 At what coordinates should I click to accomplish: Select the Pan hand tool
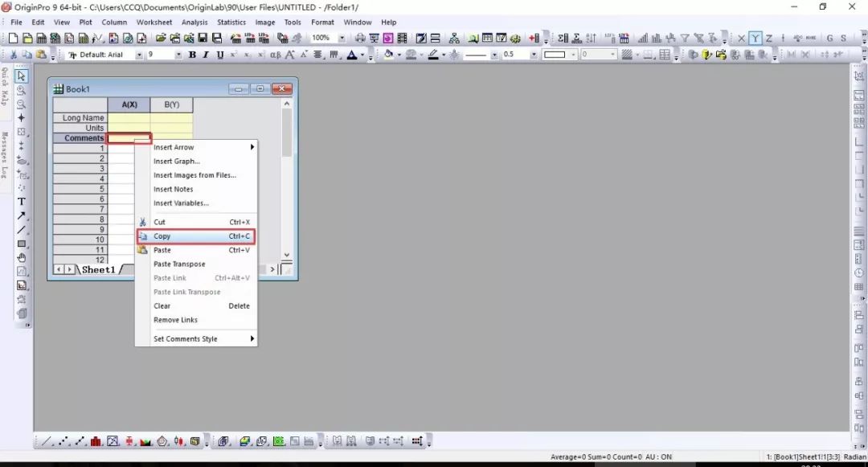[21, 258]
